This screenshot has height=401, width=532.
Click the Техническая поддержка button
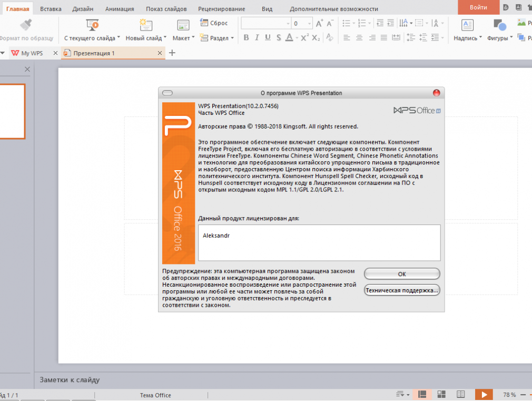pyautogui.click(x=402, y=290)
